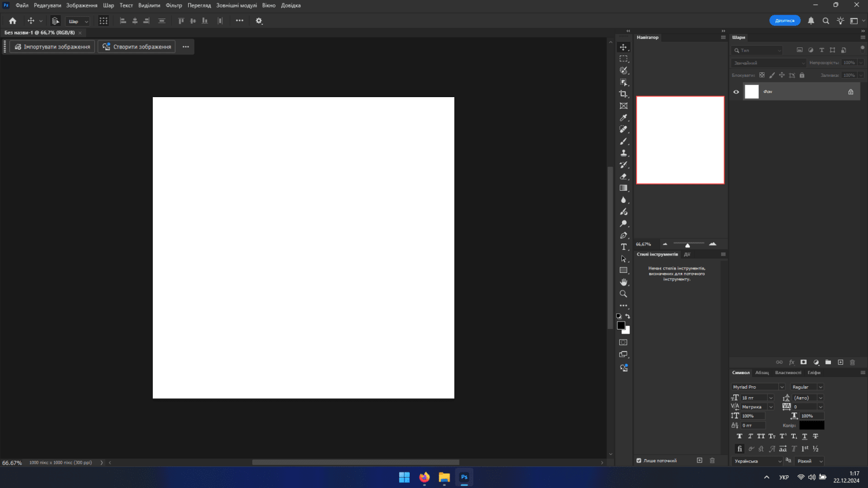
Task: Create a new group folder icon
Action: click(828, 363)
